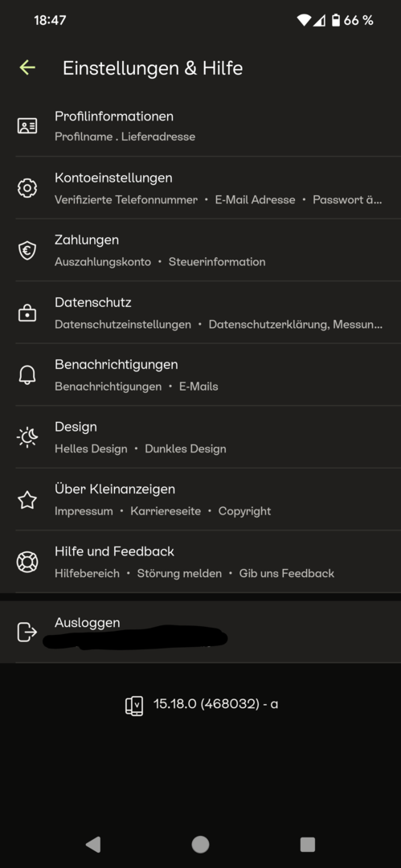Tap the Android home navigation button
The height and width of the screenshot is (868, 401).
(x=201, y=844)
